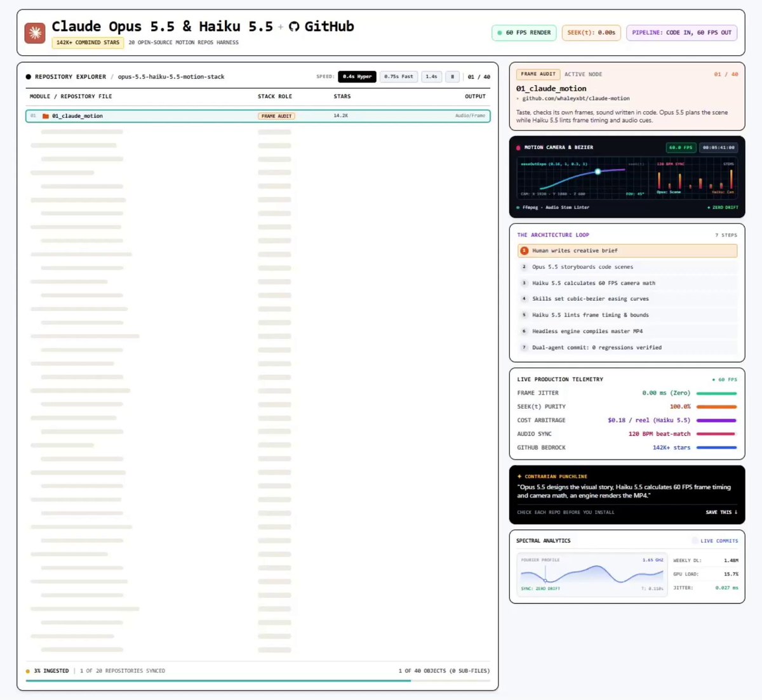Click the 14.2K stars value
Viewport: 762px width, 700px height.
(x=340, y=116)
